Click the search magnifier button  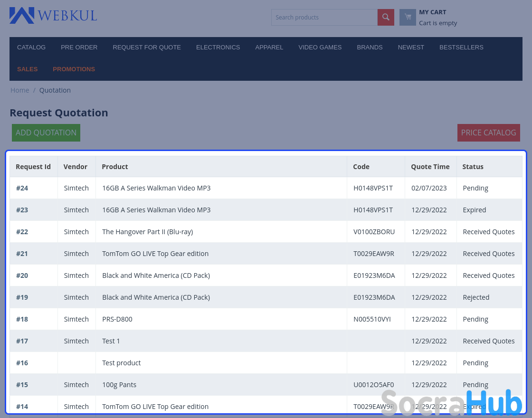pyautogui.click(x=386, y=18)
